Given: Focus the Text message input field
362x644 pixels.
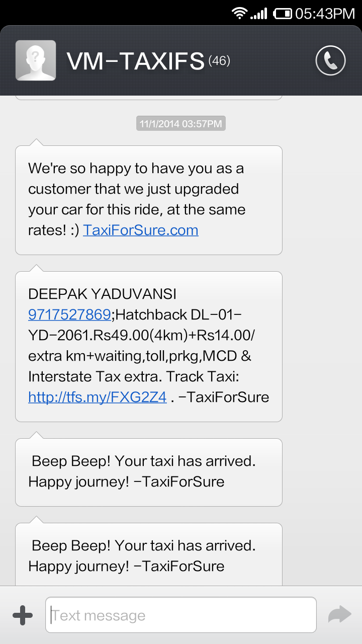Looking at the screenshot, I should (x=181, y=615).
